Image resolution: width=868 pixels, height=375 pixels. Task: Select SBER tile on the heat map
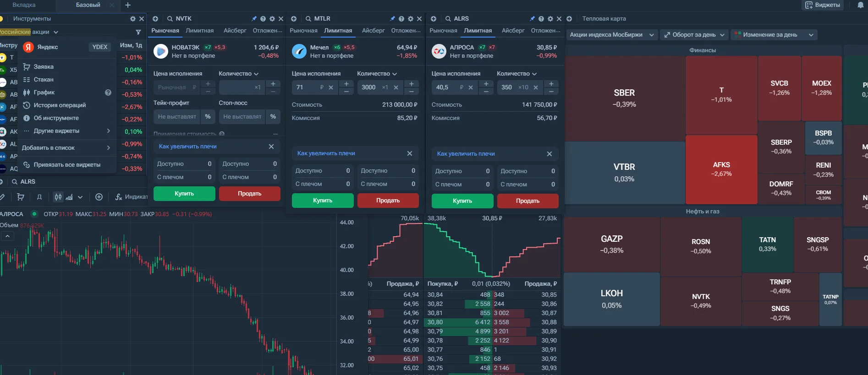(x=625, y=98)
